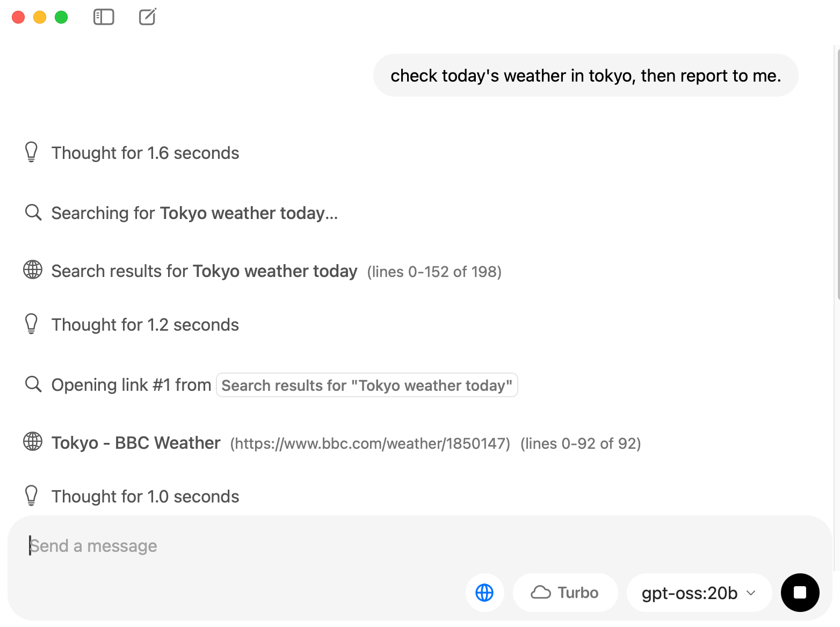This screenshot has height=627, width=840.
Task: Stop the response with black square button
Action: (x=800, y=593)
